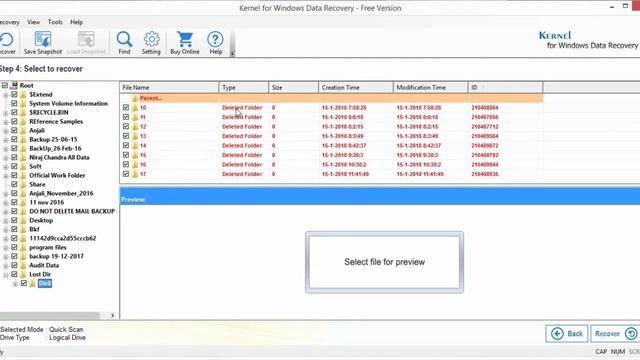Sort by the Size column header

[x=293, y=87]
